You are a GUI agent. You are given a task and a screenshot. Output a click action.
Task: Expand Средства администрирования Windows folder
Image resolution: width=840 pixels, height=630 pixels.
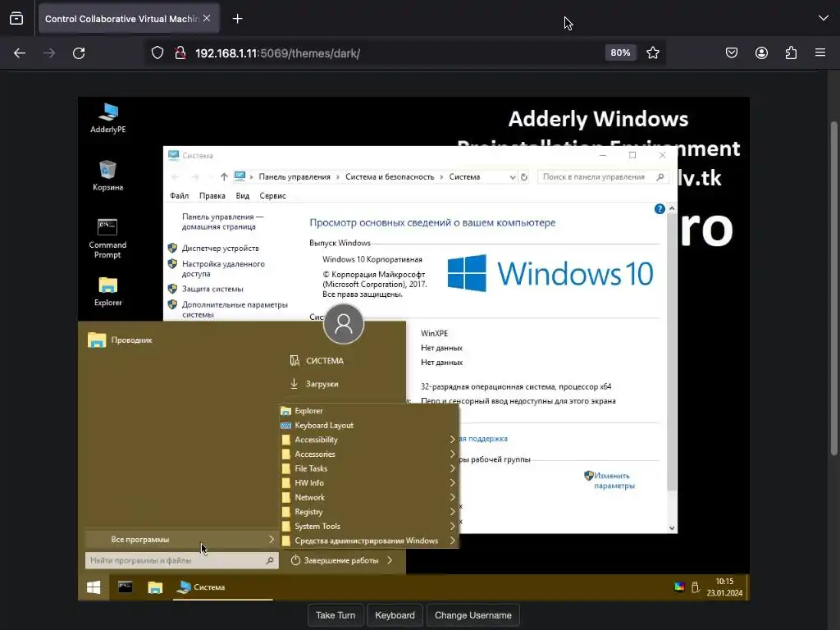(368, 541)
